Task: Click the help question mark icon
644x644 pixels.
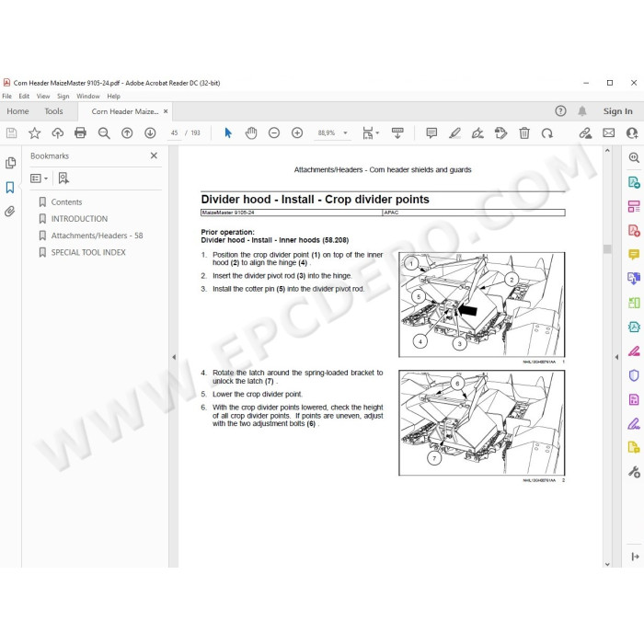Action: click(x=560, y=111)
